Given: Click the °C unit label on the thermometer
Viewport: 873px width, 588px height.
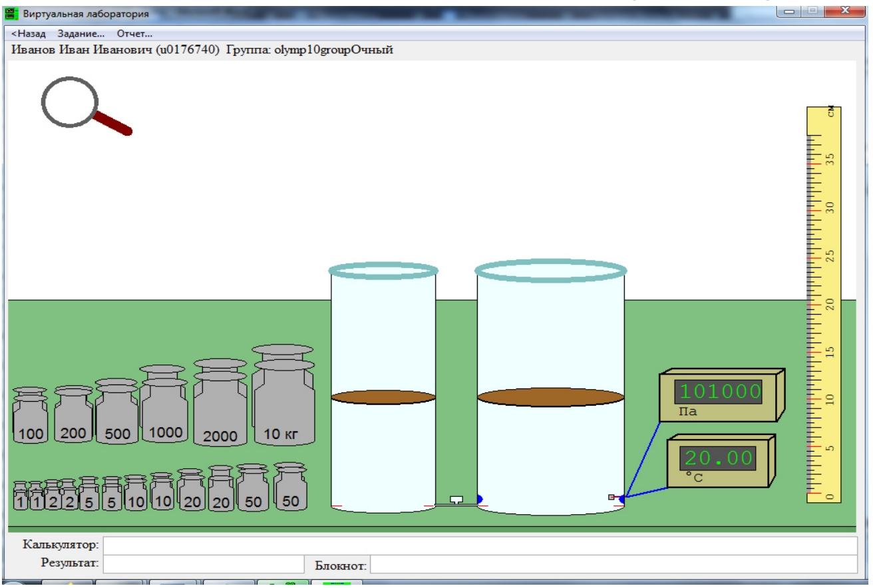Looking at the screenshot, I should (x=695, y=477).
